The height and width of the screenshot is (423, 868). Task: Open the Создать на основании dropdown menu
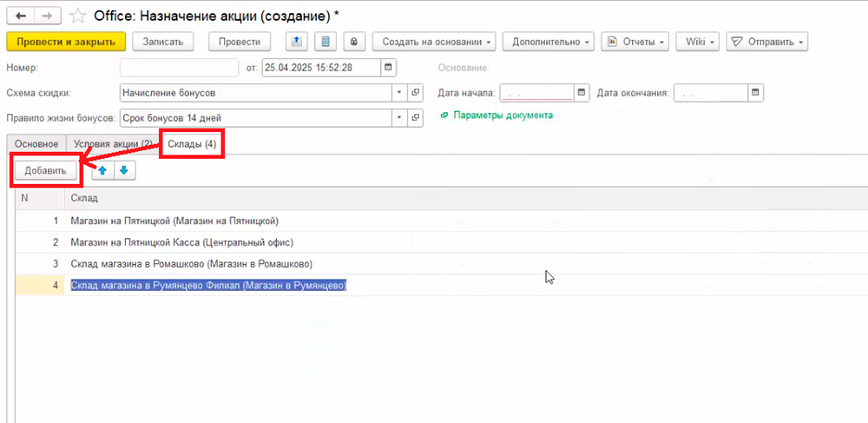click(x=437, y=42)
